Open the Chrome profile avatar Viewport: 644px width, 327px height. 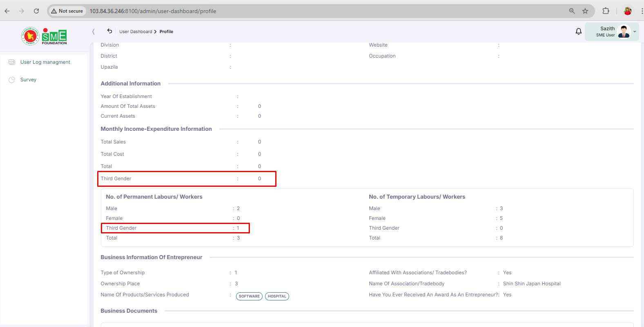pyautogui.click(x=628, y=11)
